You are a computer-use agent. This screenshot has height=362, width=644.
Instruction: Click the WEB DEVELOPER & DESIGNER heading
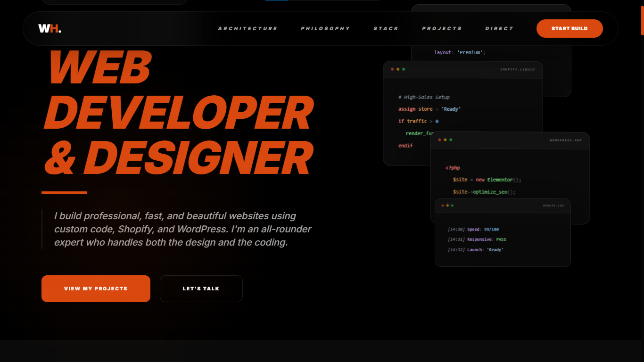click(179, 112)
